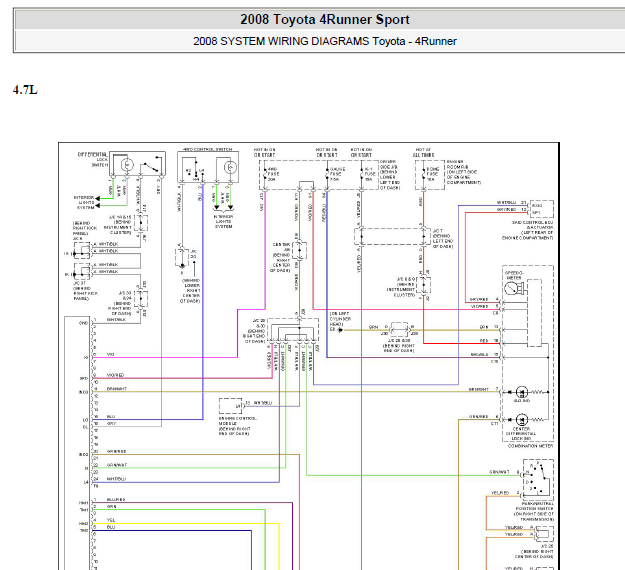Select the 2008 System Wiring Diagrams subtitle
The height and width of the screenshot is (570, 625).
(325, 41)
